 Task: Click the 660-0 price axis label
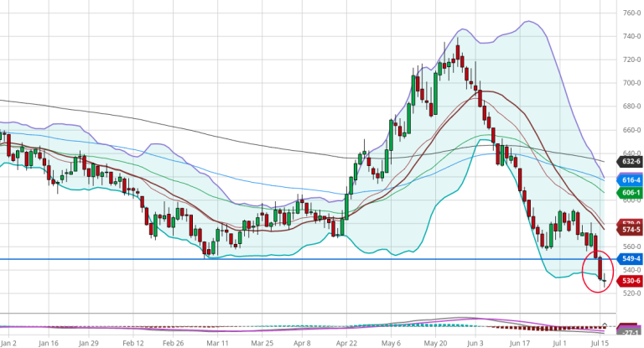pos(631,130)
